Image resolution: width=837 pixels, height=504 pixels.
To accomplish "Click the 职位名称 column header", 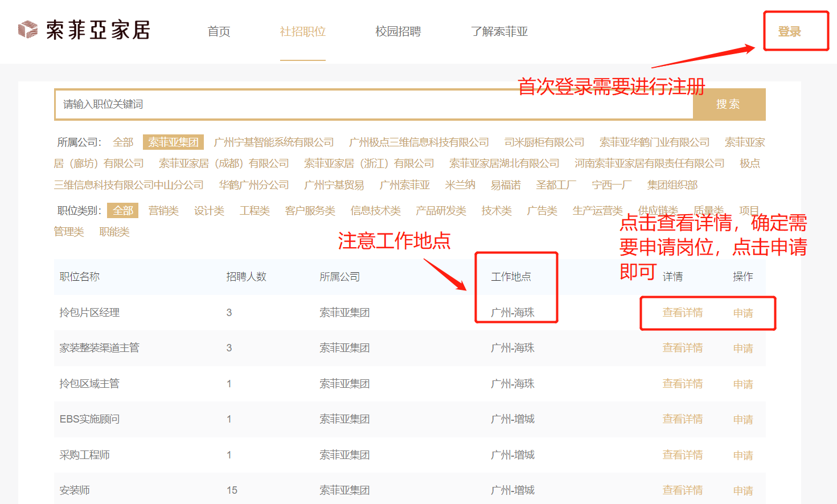I will (x=79, y=277).
